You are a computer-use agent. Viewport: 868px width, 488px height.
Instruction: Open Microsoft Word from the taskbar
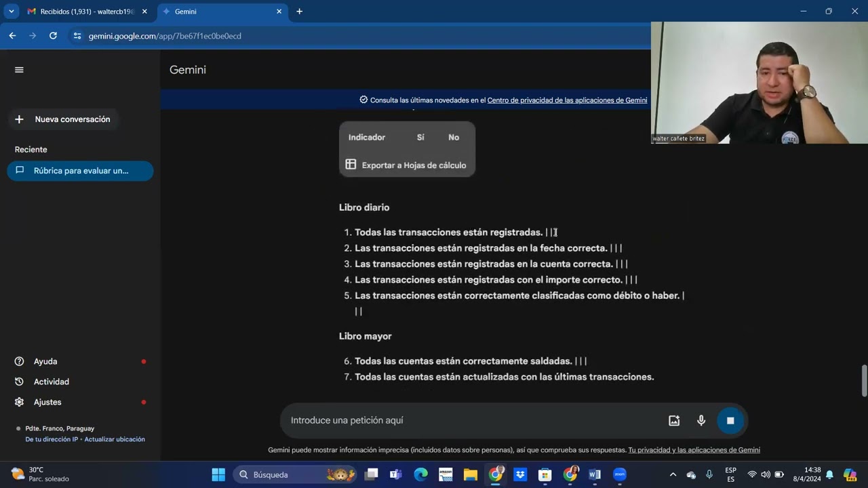coord(595,474)
